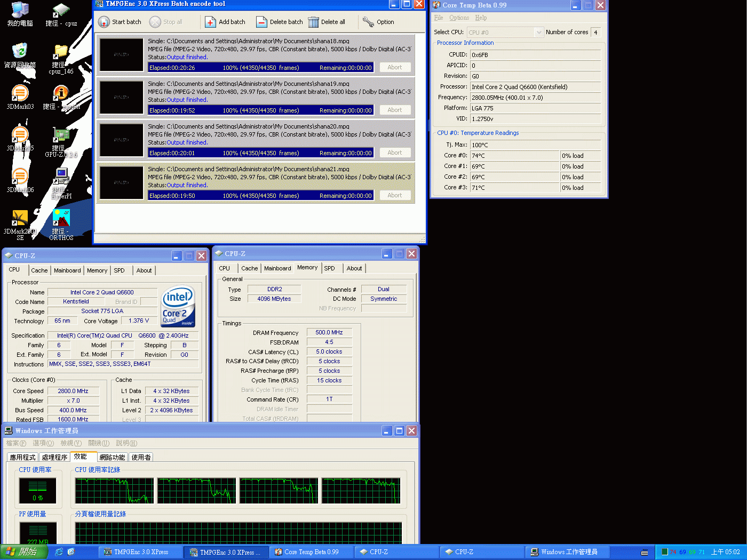Image resolution: width=747 pixels, height=560 pixels.
Task: Launch the 3DMark03 desktop shortcut
Action: (20, 97)
